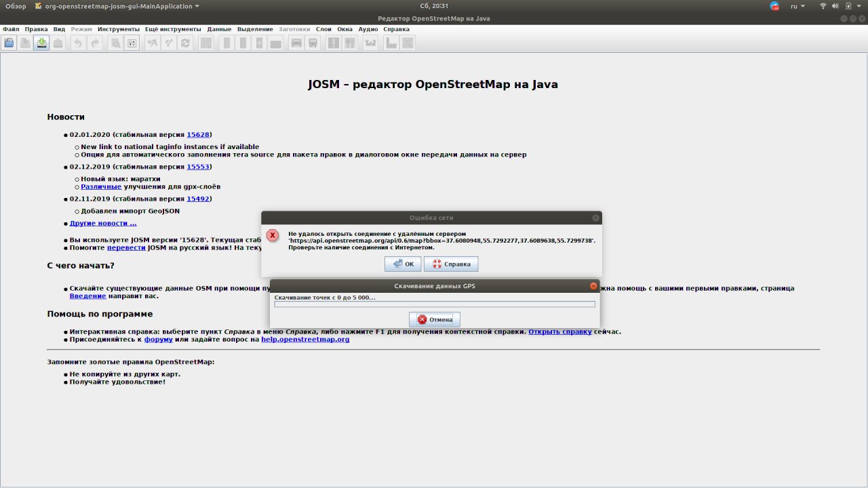Open Preferences via the sliders toolbar icon
Screen dimensions: 868x488
click(132, 43)
